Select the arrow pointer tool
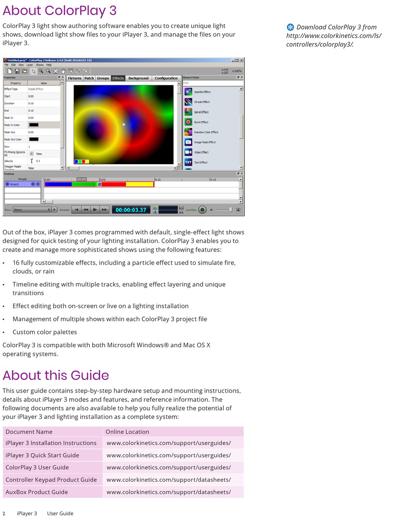 tap(34, 71)
